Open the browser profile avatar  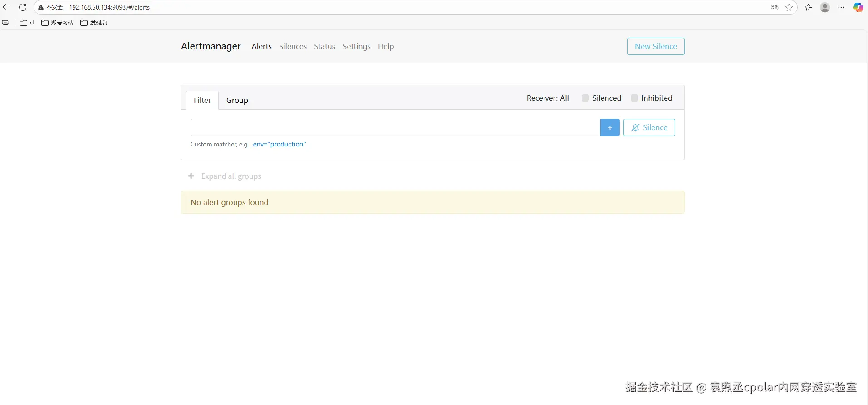825,7
